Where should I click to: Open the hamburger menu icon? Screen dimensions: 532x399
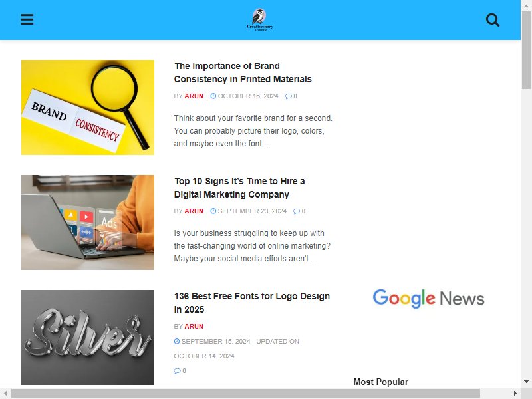27,19
